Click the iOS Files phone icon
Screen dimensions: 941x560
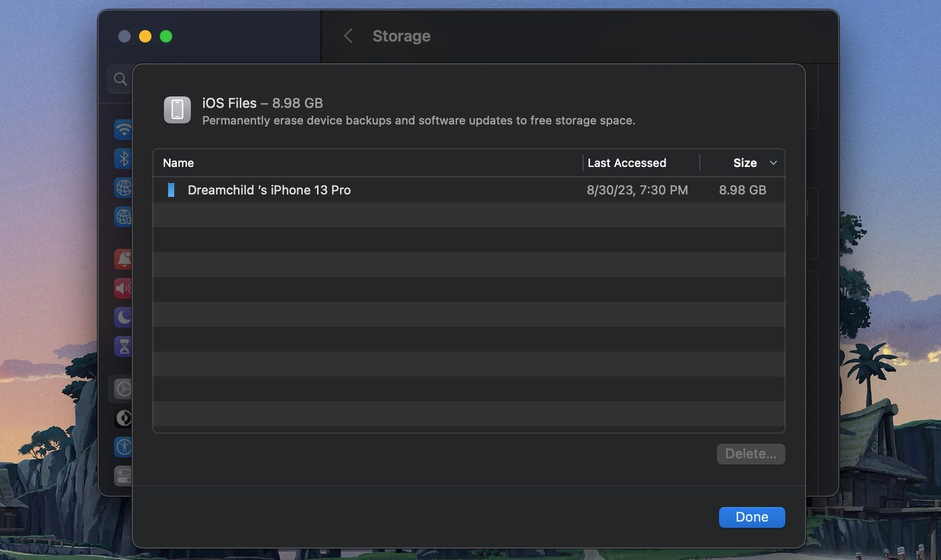(177, 110)
